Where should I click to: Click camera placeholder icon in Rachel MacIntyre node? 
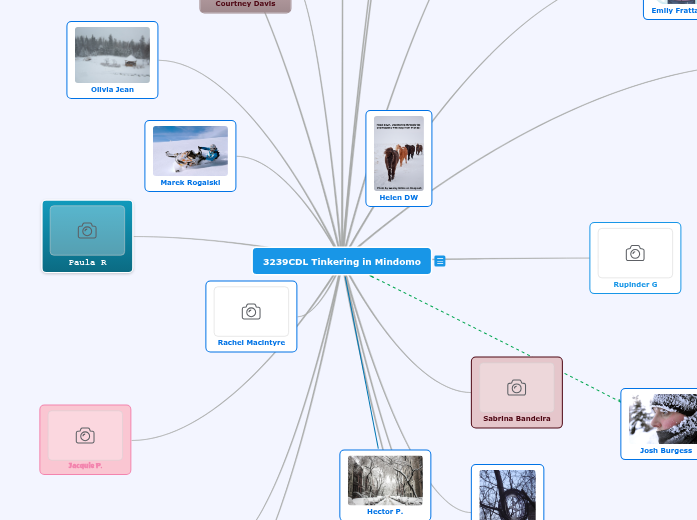coord(251,312)
